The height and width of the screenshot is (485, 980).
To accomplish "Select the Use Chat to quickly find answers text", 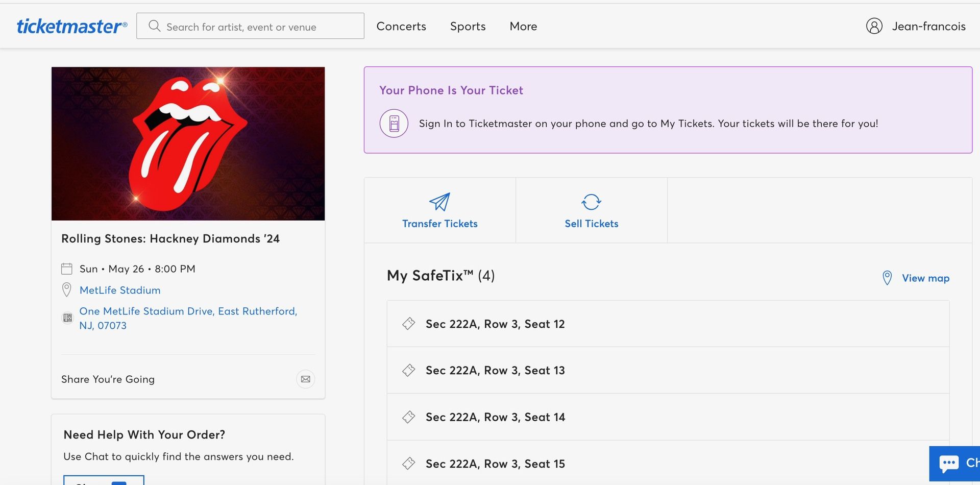I will tap(179, 456).
